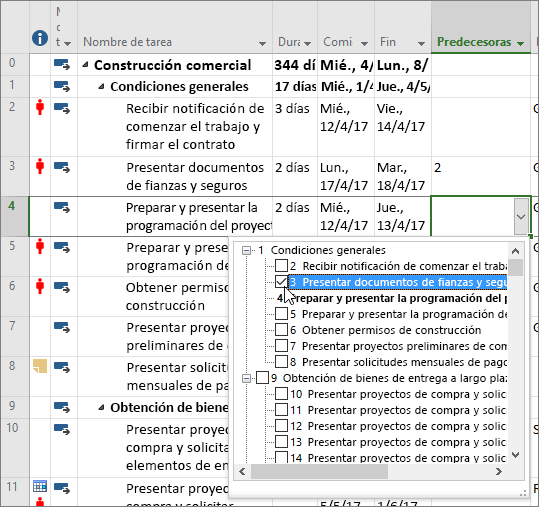Collapse node 9 in the dropdown tree
Image resolution: width=539 pixels, height=507 pixels.
(x=246, y=378)
